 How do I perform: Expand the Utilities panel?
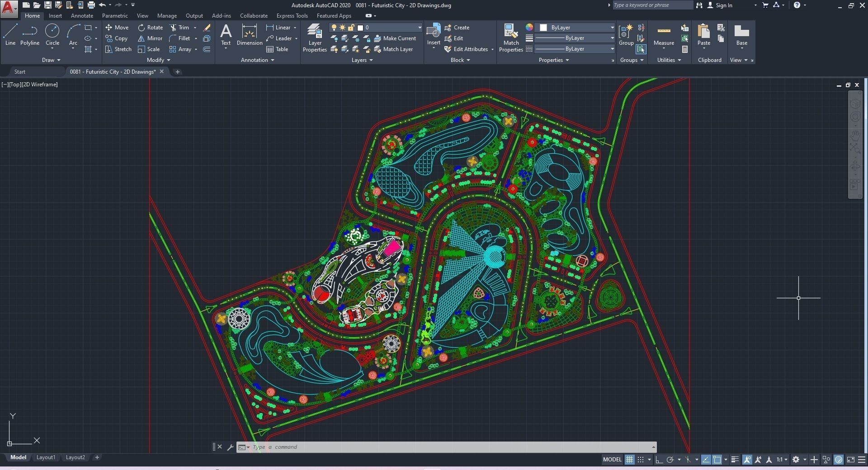point(669,60)
